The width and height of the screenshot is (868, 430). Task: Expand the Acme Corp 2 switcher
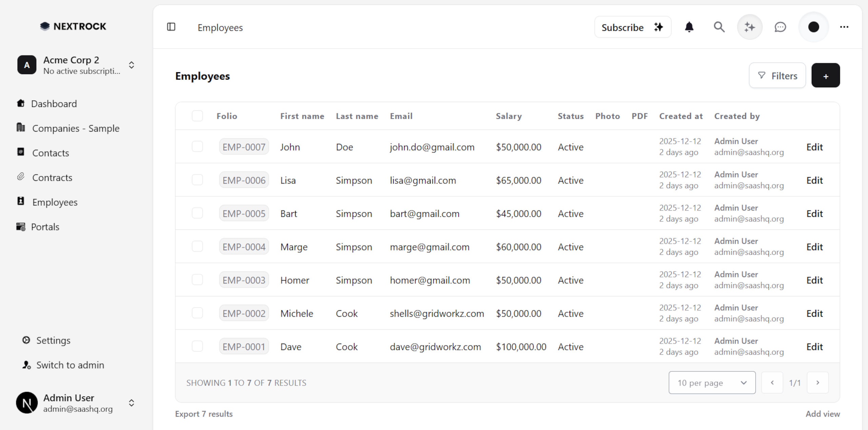coord(132,65)
